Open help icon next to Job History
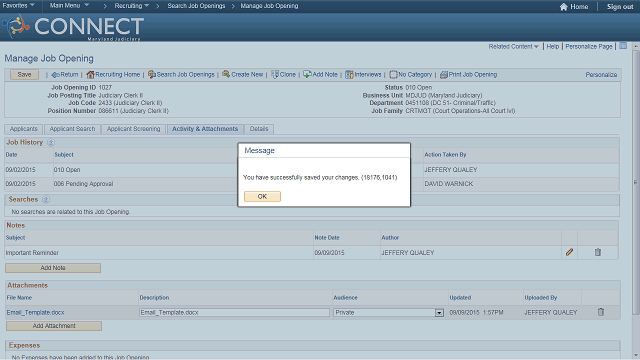The height and width of the screenshot is (360, 640). tap(51, 142)
